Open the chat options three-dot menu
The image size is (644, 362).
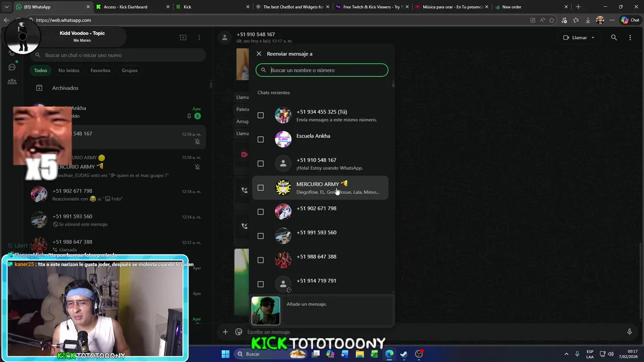tap(630, 38)
